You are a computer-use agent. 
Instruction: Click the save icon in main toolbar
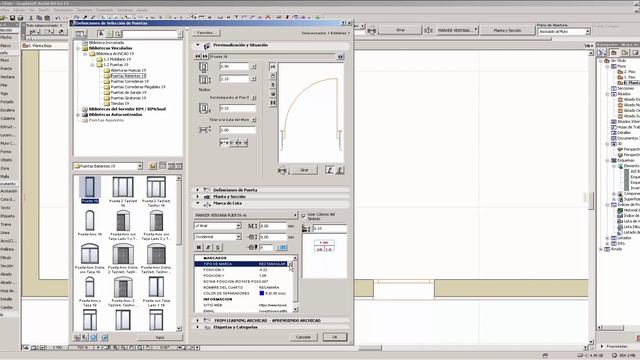12,18
